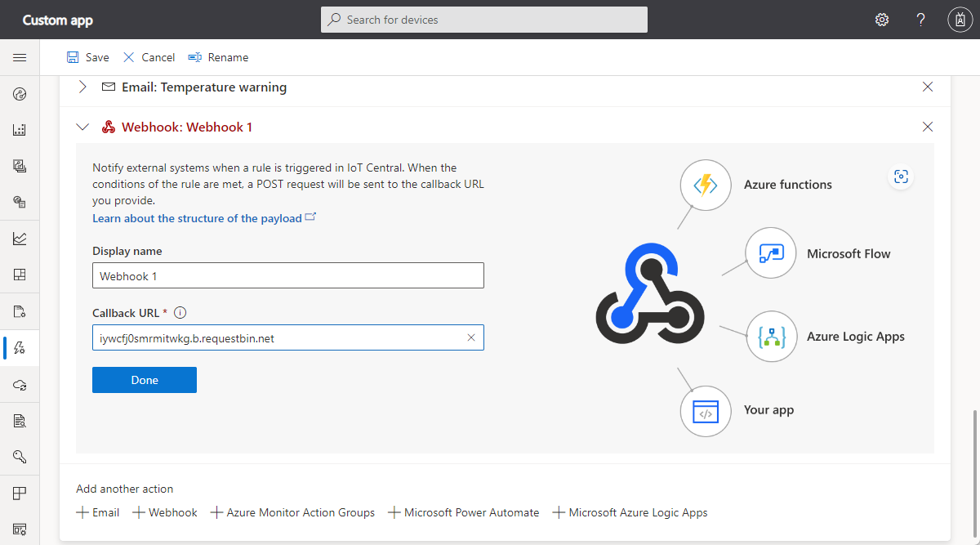This screenshot has height=545, width=980.
Task: Open the Devices icon in the sidebar
Action: click(20, 130)
